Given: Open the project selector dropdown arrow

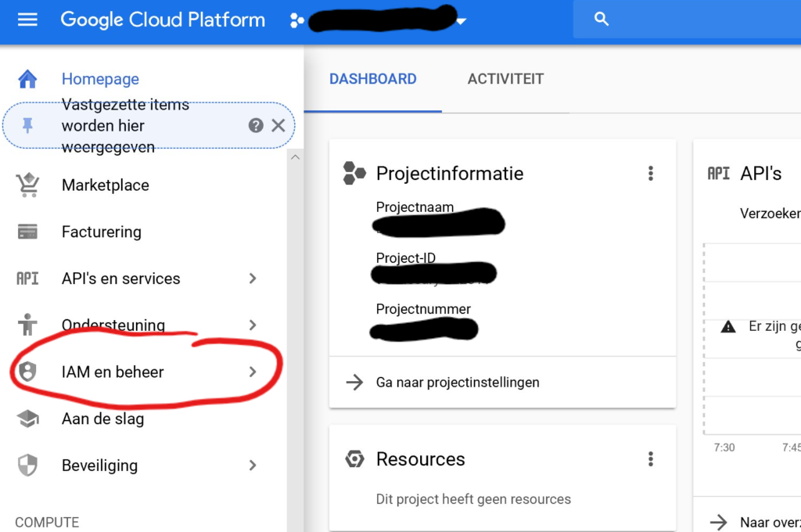Looking at the screenshot, I should [x=462, y=21].
